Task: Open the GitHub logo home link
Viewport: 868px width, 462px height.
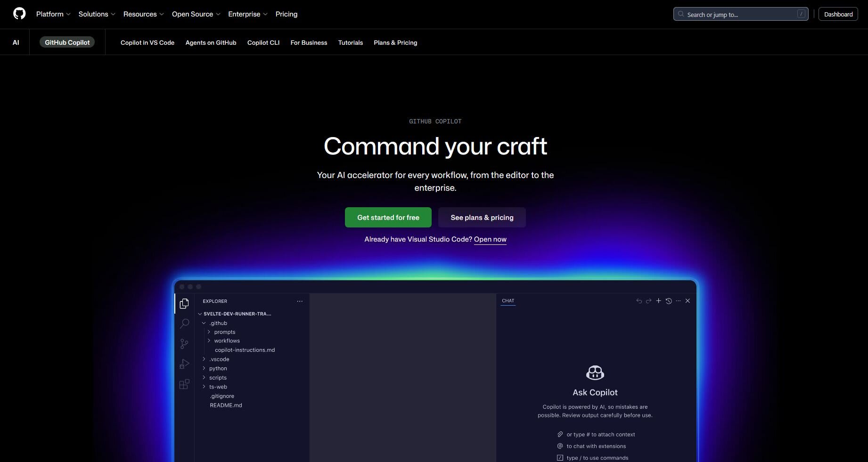Action: (x=19, y=14)
